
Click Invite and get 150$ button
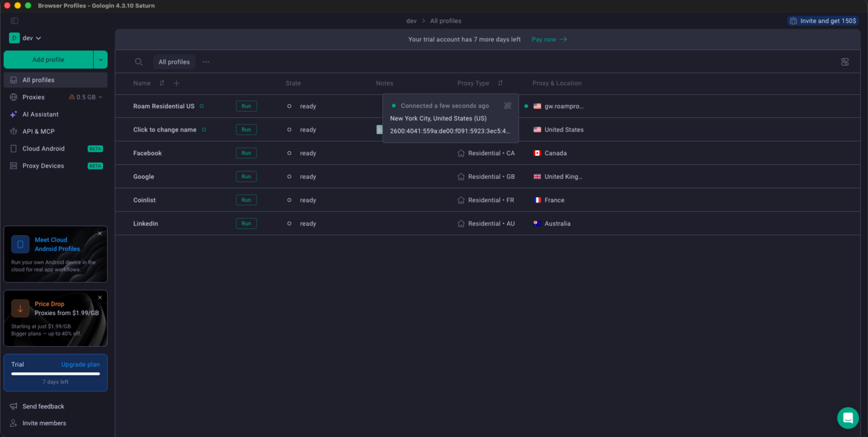click(823, 21)
